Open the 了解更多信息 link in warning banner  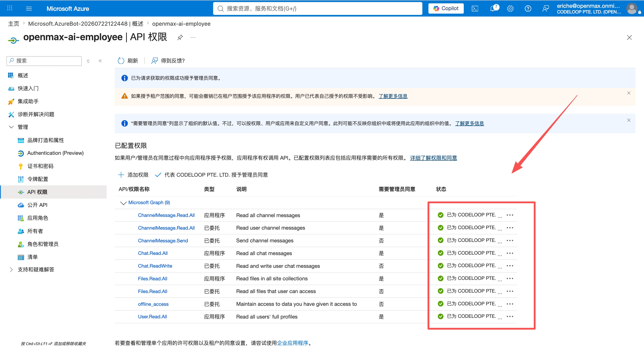(x=393, y=96)
